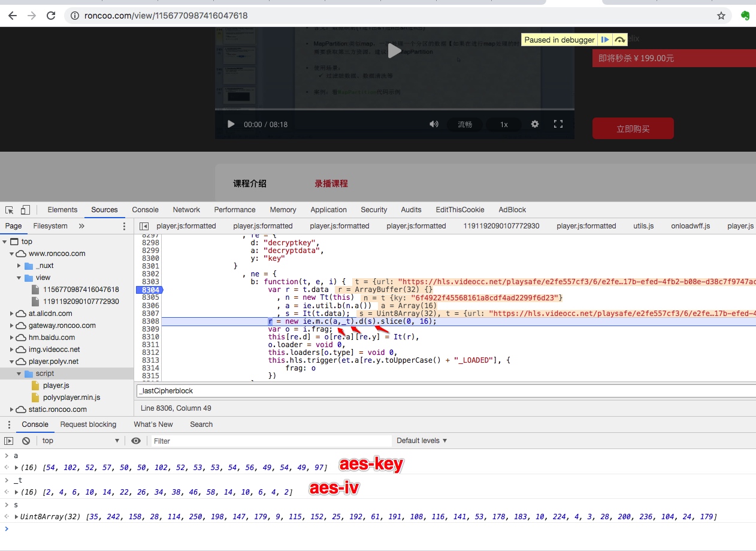
Task: Open the Filesystem tab in Sources
Action: 50,226
